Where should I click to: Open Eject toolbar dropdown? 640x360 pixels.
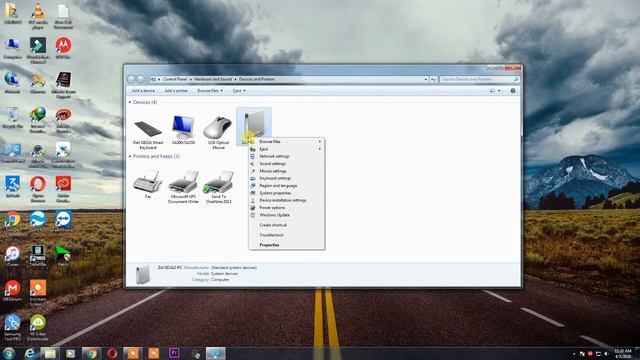point(239,91)
